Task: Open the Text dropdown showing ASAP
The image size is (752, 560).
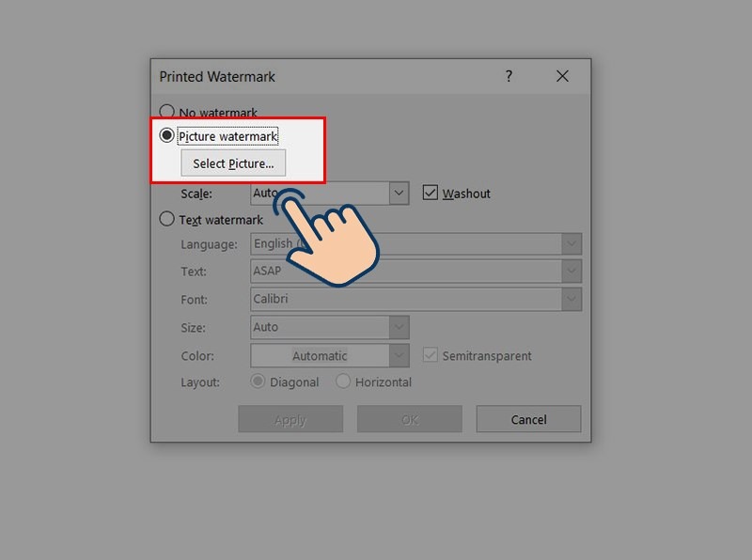Action: pyautogui.click(x=572, y=271)
